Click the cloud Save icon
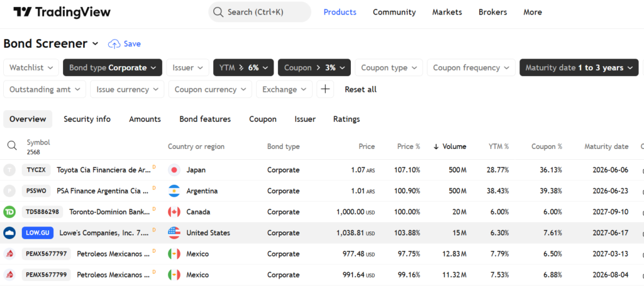The image size is (644, 288). [114, 44]
